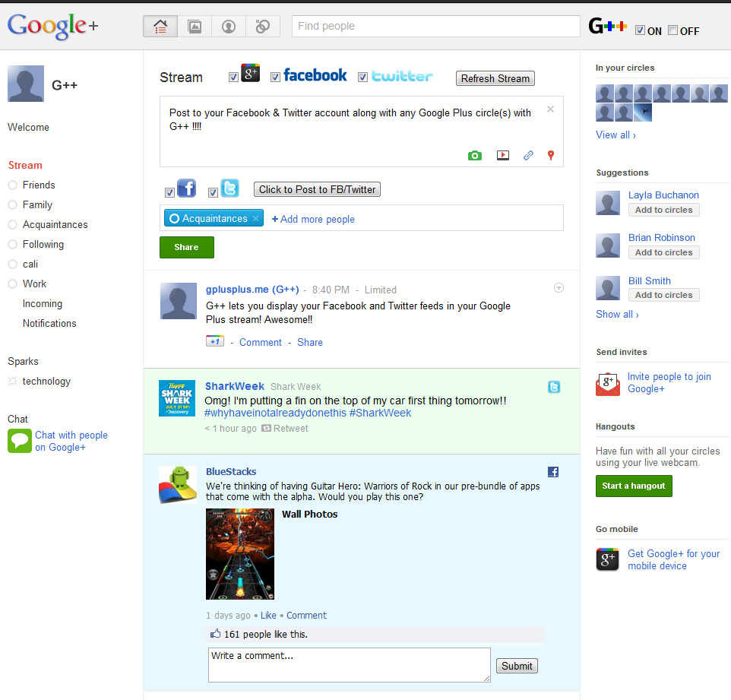
Task: Click the invite envelope icon
Action: pyautogui.click(x=608, y=384)
